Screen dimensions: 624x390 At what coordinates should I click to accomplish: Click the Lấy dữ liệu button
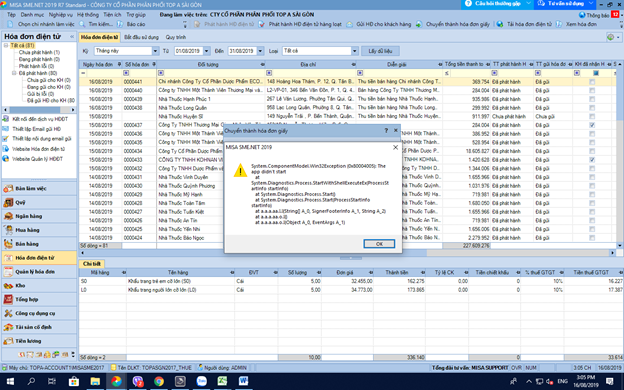tap(380, 51)
